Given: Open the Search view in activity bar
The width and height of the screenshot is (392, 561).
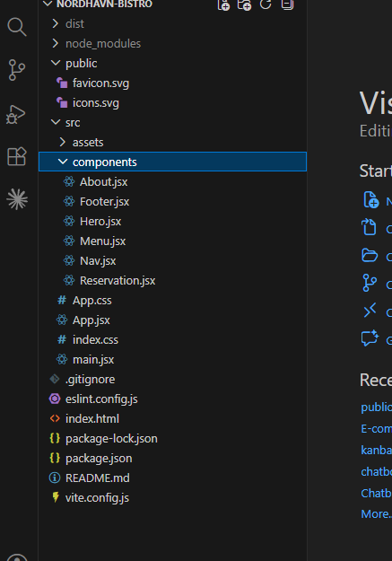Looking at the screenshot, I should (17, 27).
